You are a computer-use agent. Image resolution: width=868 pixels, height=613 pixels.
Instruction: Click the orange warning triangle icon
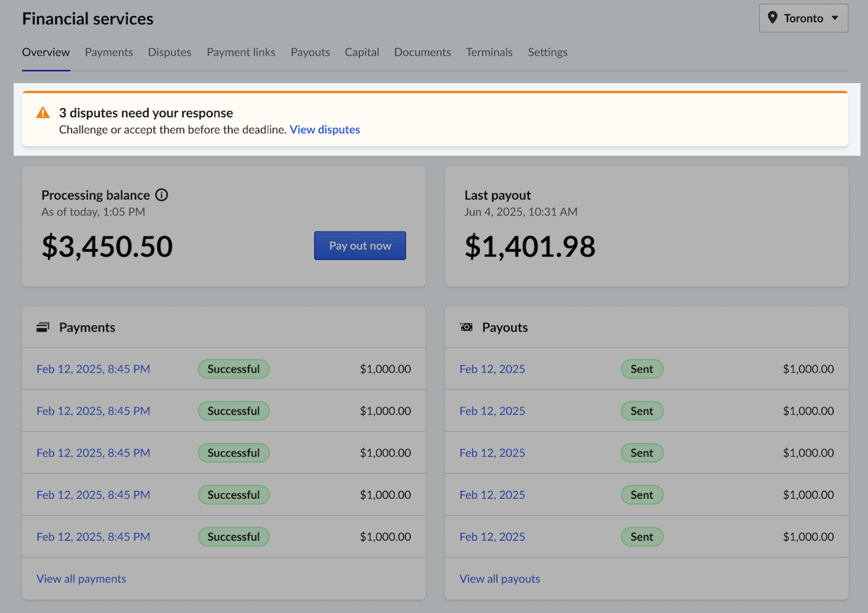43,113
